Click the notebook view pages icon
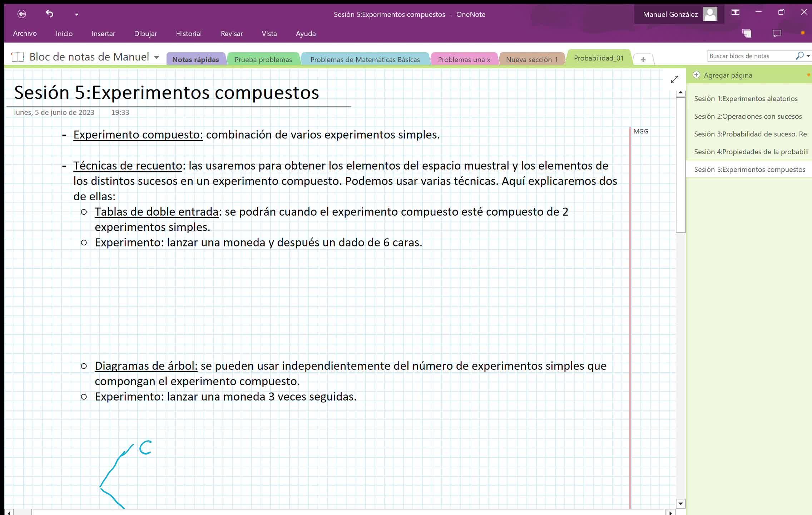The image size is (812, 515). click(747, 33)
